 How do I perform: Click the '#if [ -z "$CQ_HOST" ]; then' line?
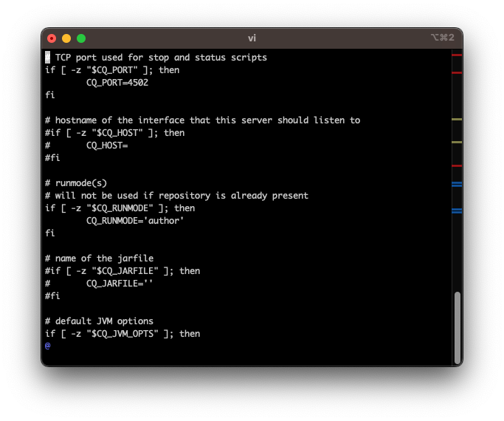115,133
